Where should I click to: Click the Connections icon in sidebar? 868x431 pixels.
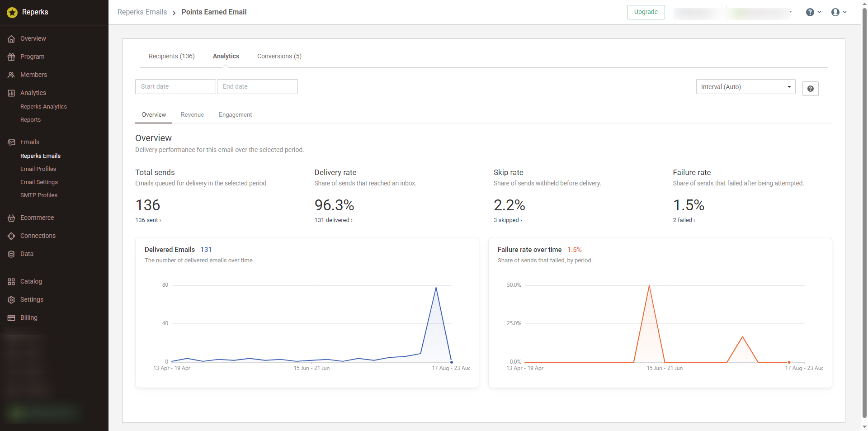pos(11,236)
